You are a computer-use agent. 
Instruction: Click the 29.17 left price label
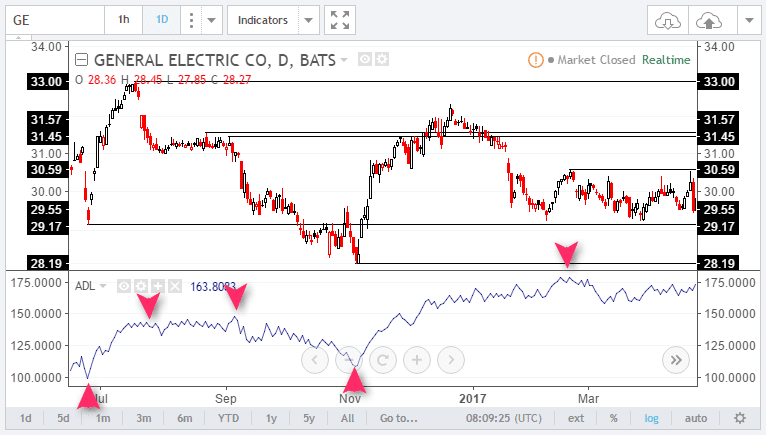(x=47, y=227)
